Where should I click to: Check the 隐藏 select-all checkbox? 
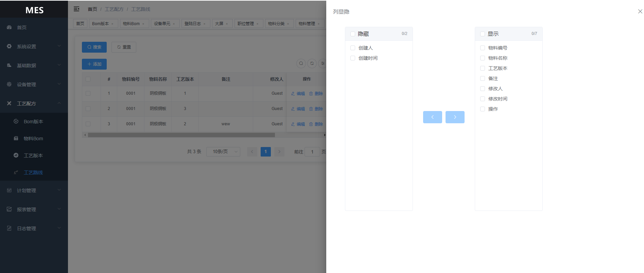353,34
